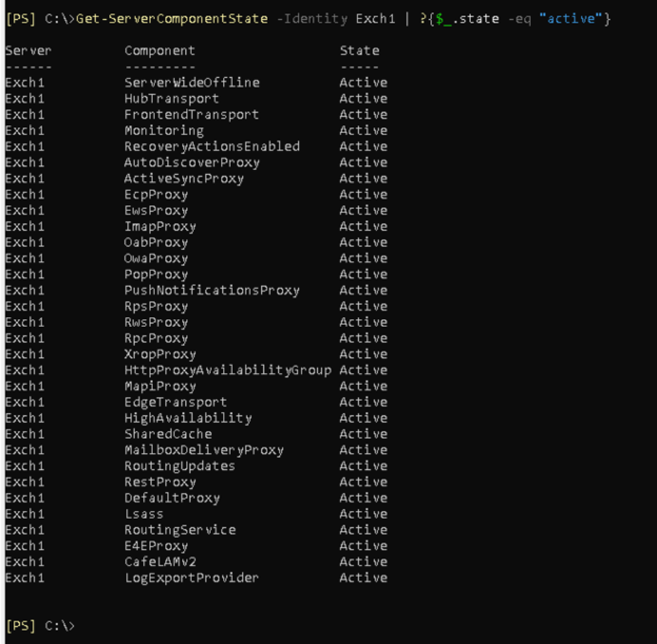Click the FrontendTransport row

197,115
